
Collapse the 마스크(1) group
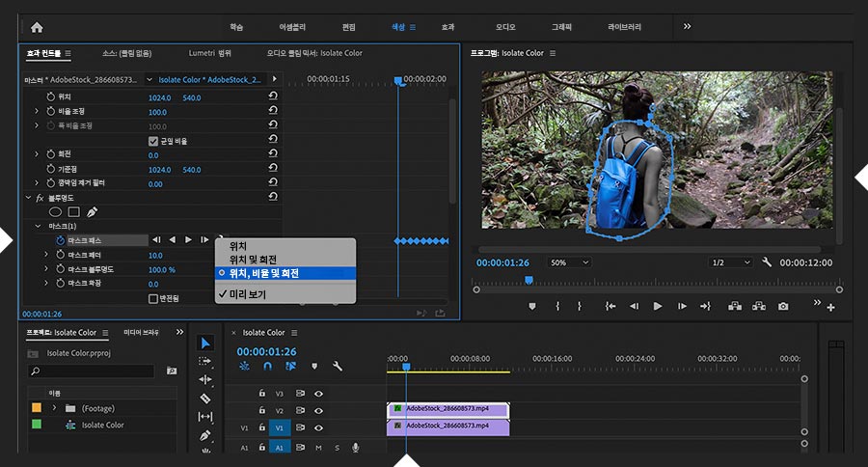pos(38,226)
